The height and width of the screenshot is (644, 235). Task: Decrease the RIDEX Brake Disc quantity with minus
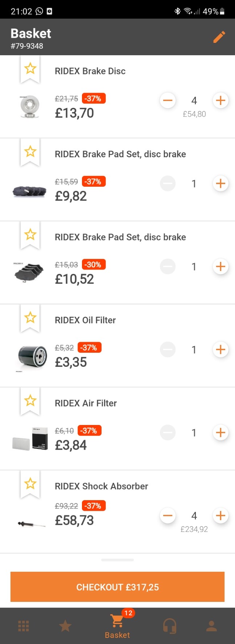(168, 100)
